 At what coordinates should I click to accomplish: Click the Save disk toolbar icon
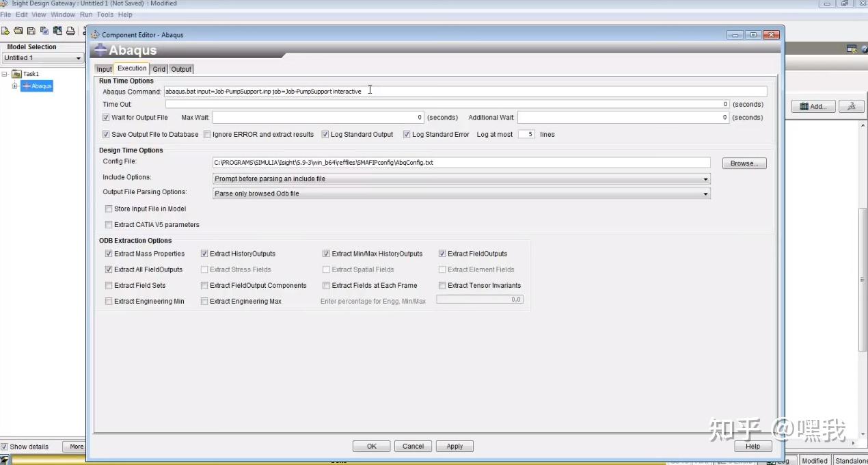click(x=31, y=31)
